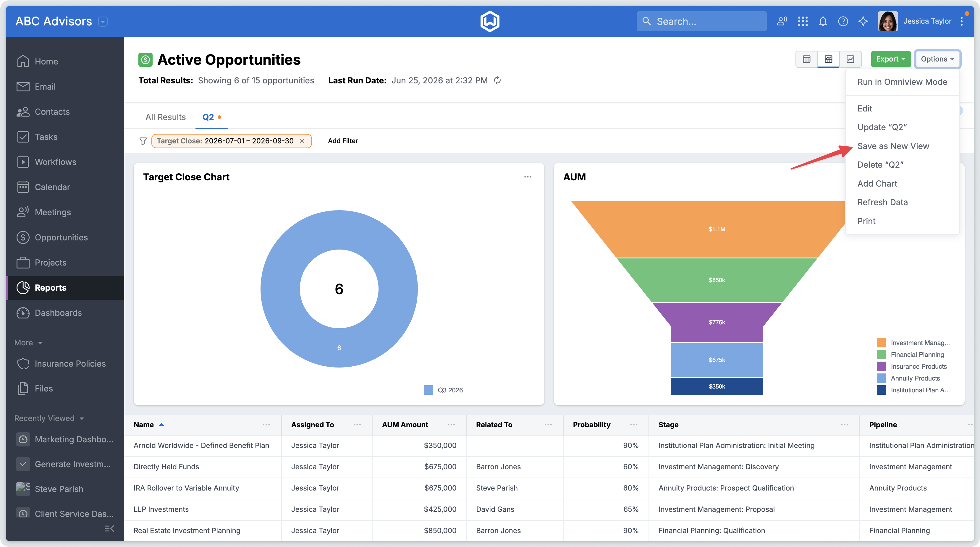Collapse the Recently Viewed section
Screen dimensions: 980x547
[x=49, y=418]
